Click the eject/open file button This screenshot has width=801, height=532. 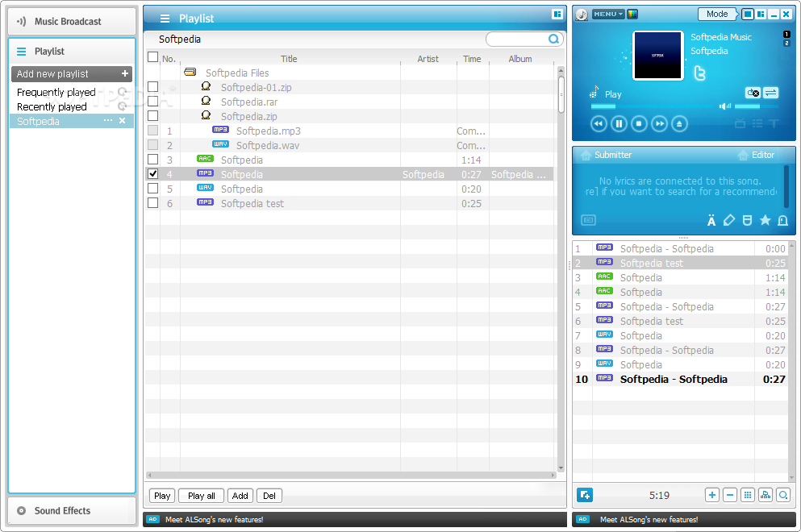[x=679, y=123]
